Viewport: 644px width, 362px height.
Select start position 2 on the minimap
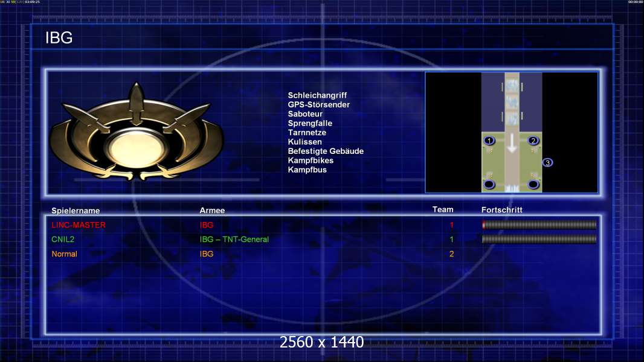(x=533, y=141)
